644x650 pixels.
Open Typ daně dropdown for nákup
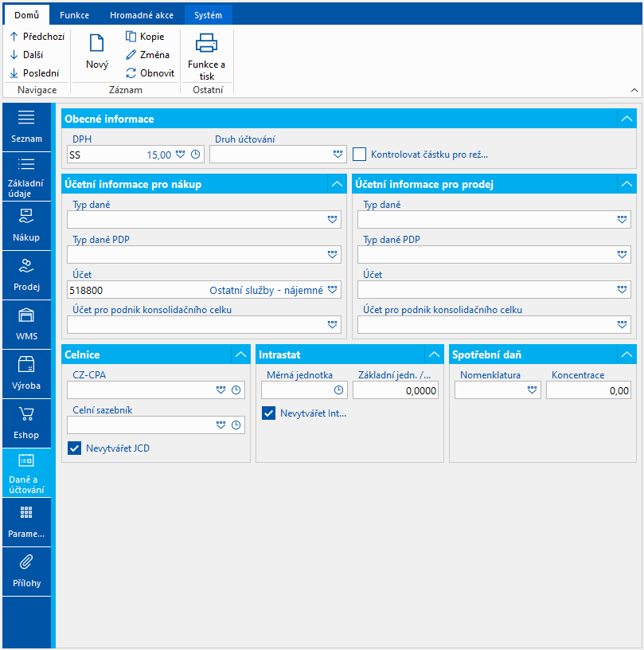[332, 219]
